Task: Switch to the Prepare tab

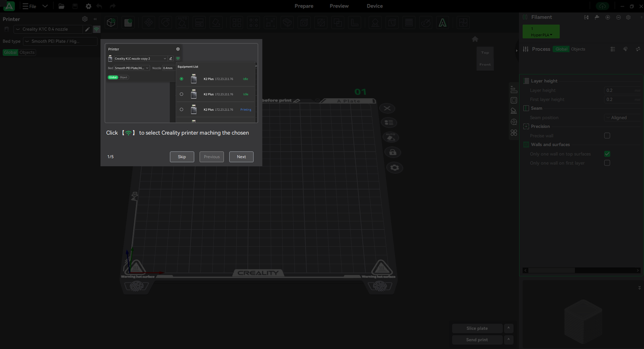Action: click(304, 6)
